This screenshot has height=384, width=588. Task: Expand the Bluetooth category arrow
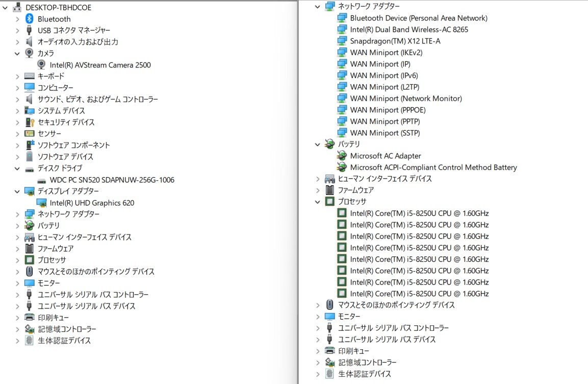tap(17, 19)
